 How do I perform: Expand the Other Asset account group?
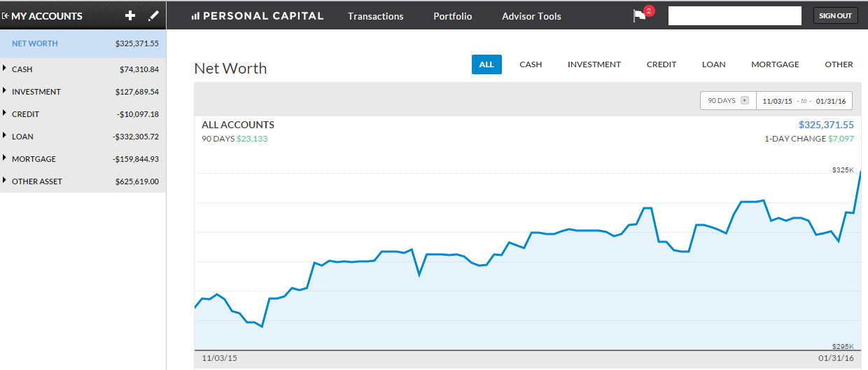(5, 181)
